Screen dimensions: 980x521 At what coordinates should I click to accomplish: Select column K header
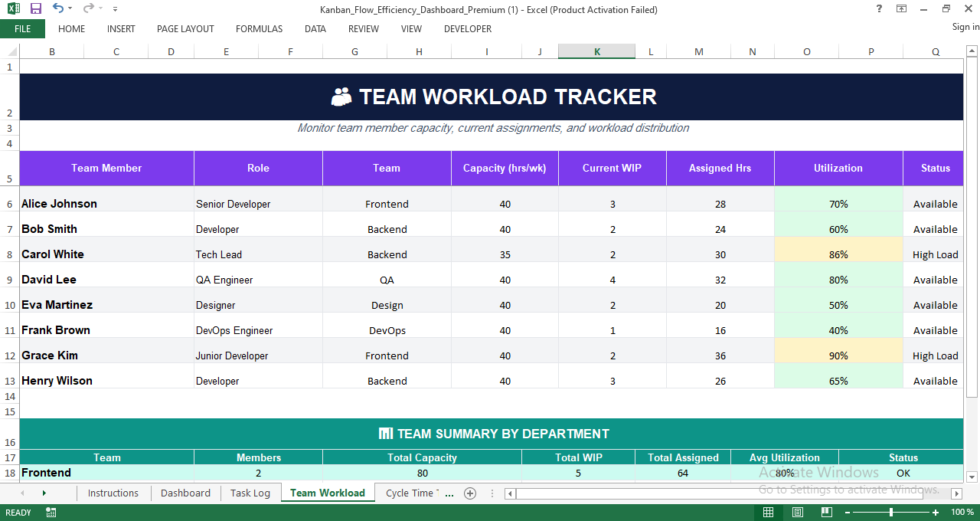click(596, 51)
